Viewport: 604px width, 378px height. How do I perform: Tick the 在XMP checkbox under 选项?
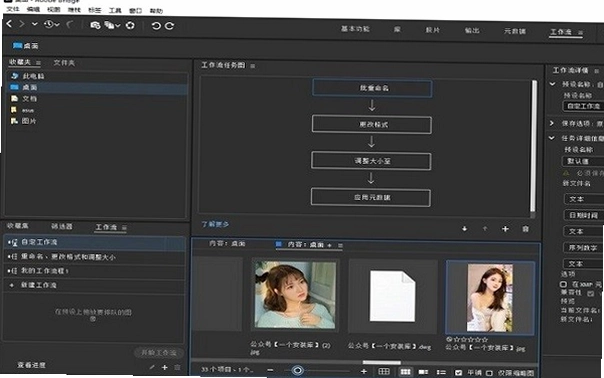pyautogui.click(x=563, y=284)
